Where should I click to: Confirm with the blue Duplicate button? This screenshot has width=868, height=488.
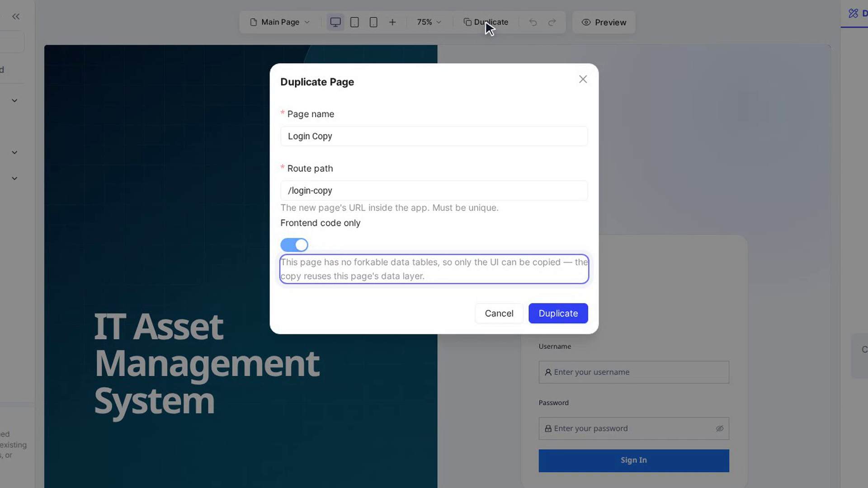(x=558, y=313)
